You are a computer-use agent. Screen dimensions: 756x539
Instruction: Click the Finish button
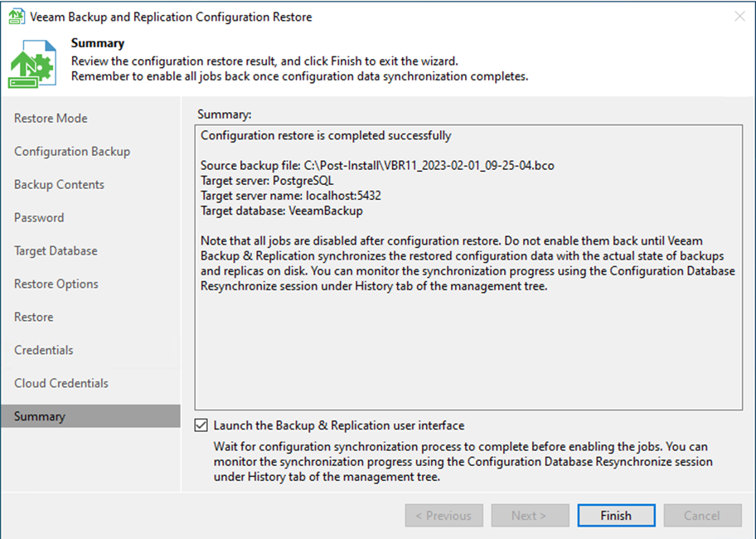[616, 516]
